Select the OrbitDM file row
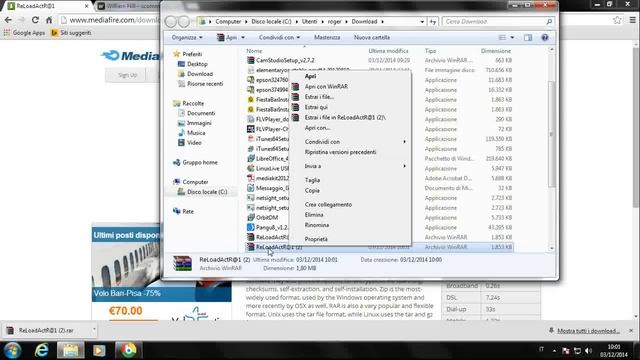Image resolution: width=640 pixels, height=360 pixels. [267, 218]
